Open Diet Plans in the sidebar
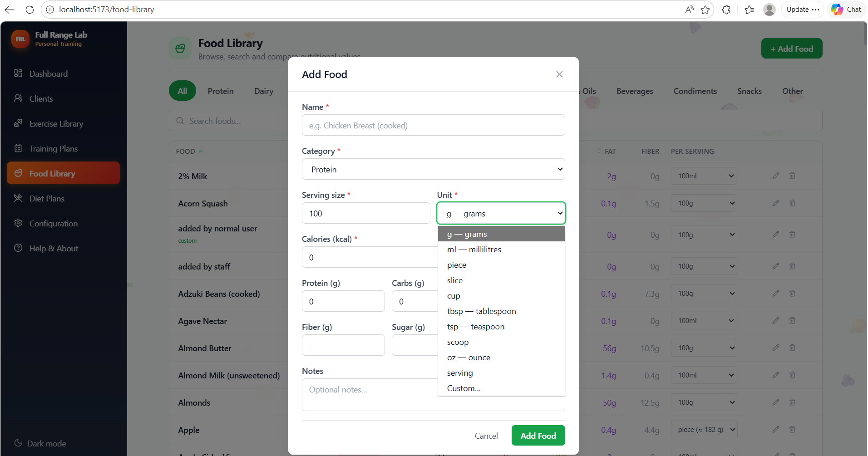 point(64,198)
